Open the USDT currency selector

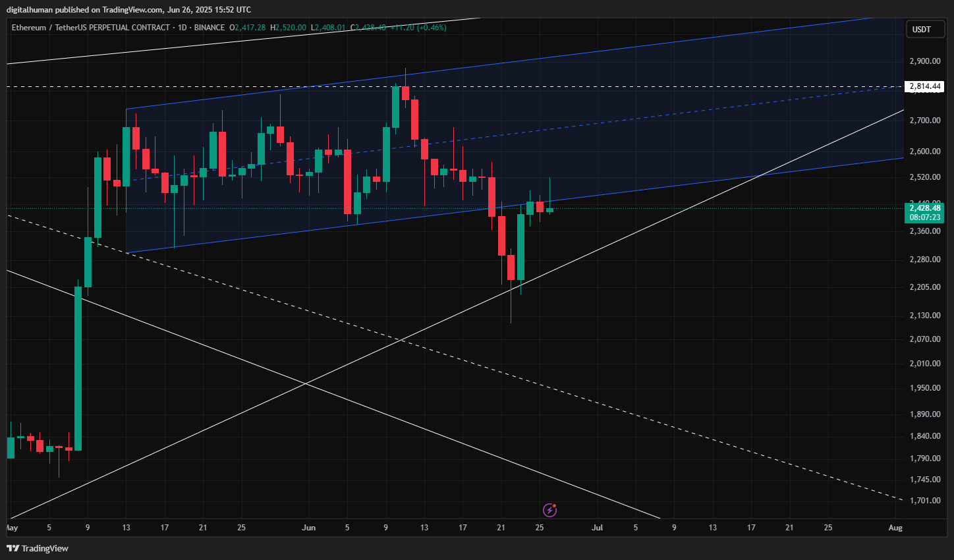pos(926,29)
